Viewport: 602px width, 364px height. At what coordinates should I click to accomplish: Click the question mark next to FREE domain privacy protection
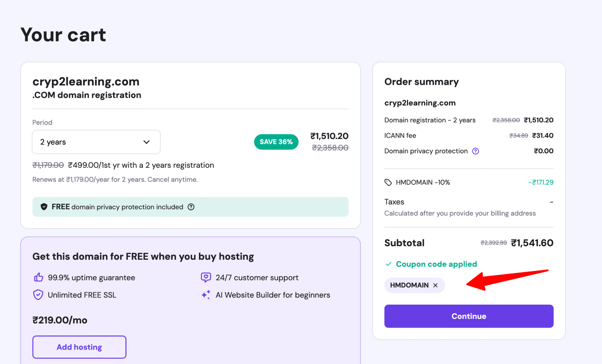191,207
